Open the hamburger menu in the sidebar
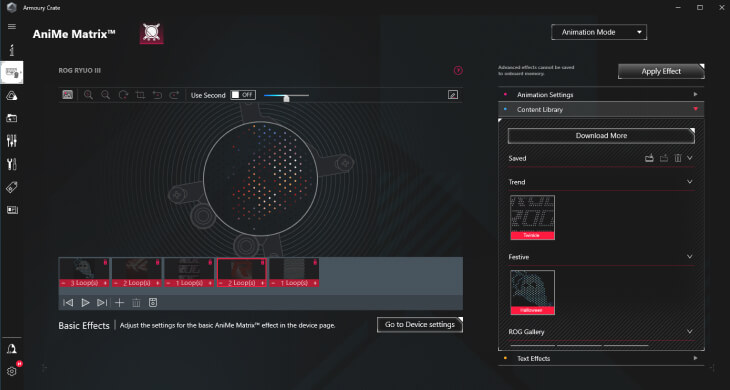Viewport: 730px width, 390px height. pyautogui.click(x=12, y=27)
